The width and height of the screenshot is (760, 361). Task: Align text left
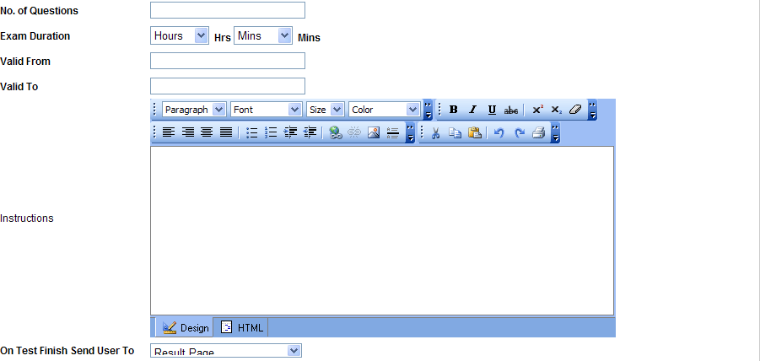[x=168, y=132]
